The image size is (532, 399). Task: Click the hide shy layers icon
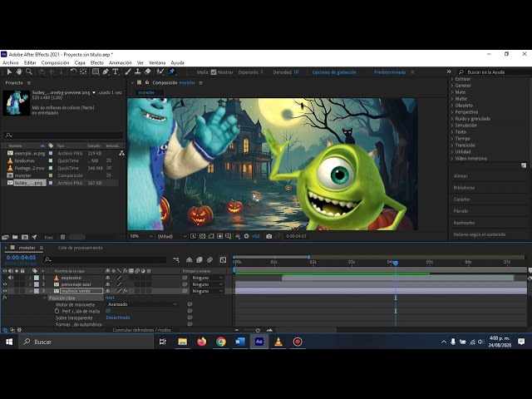(x=190, y=260)
